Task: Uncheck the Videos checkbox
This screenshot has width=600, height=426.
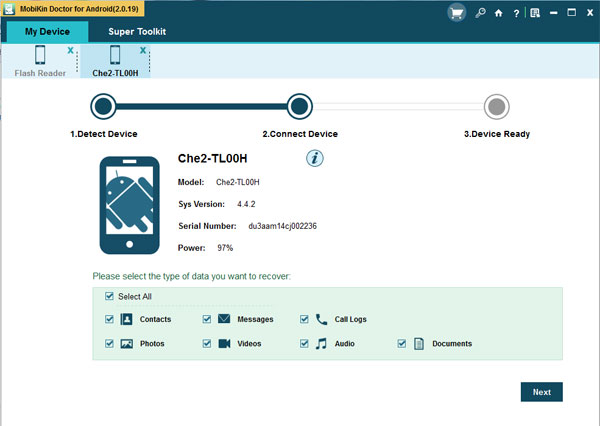Action: (207, 343)
